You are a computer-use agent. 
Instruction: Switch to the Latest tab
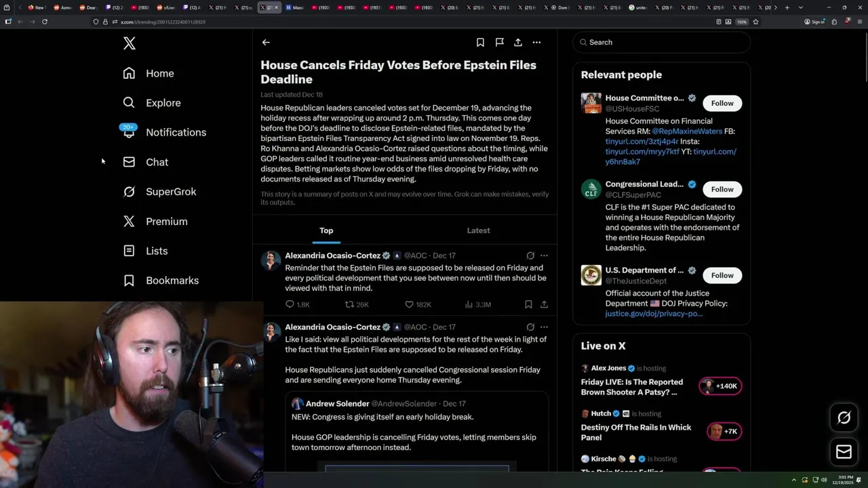pos(478,230)
